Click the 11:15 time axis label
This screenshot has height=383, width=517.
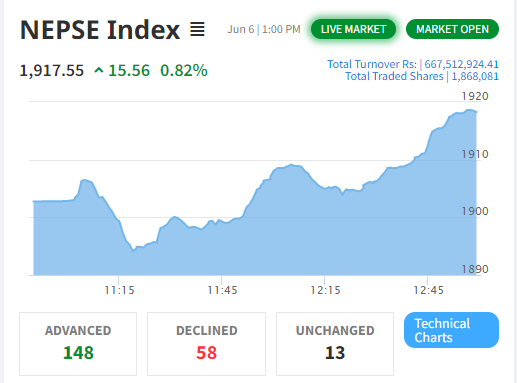point(119,290)
